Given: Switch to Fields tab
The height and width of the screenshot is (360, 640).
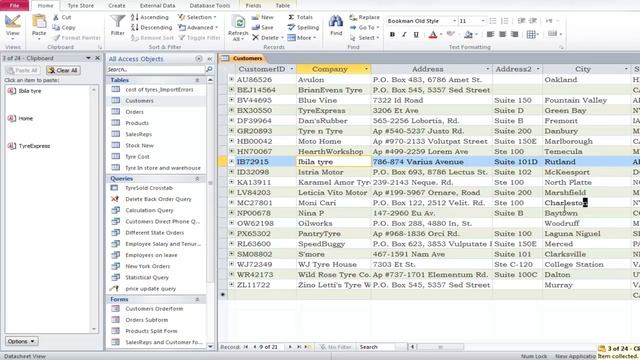Looking at the screenshot, I should [253, 6].
